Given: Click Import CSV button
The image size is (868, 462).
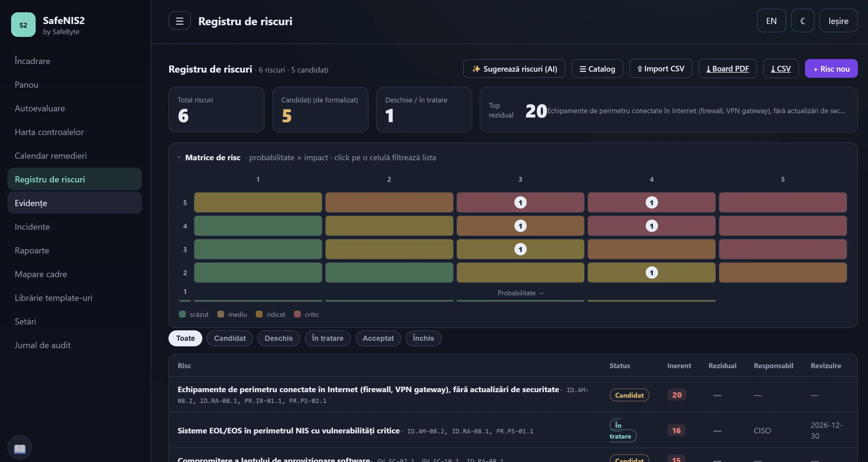Looking at the screenshot, I should coord(660,69).
